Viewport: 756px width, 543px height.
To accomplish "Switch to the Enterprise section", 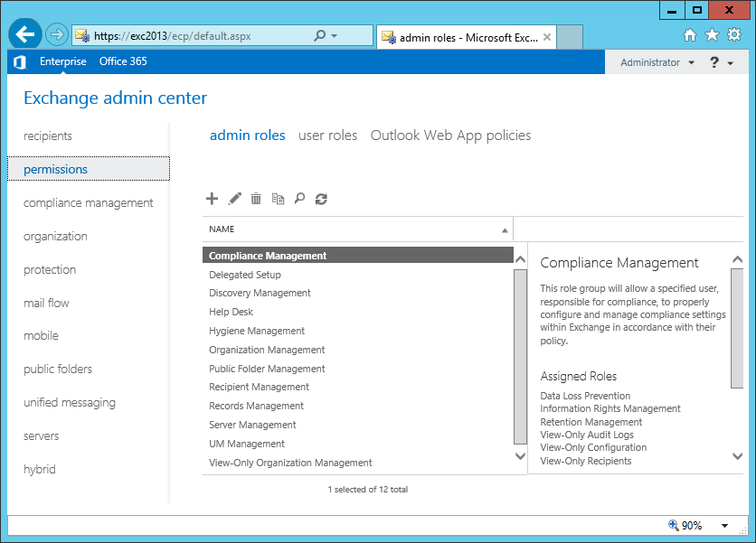I will [62, 61].
